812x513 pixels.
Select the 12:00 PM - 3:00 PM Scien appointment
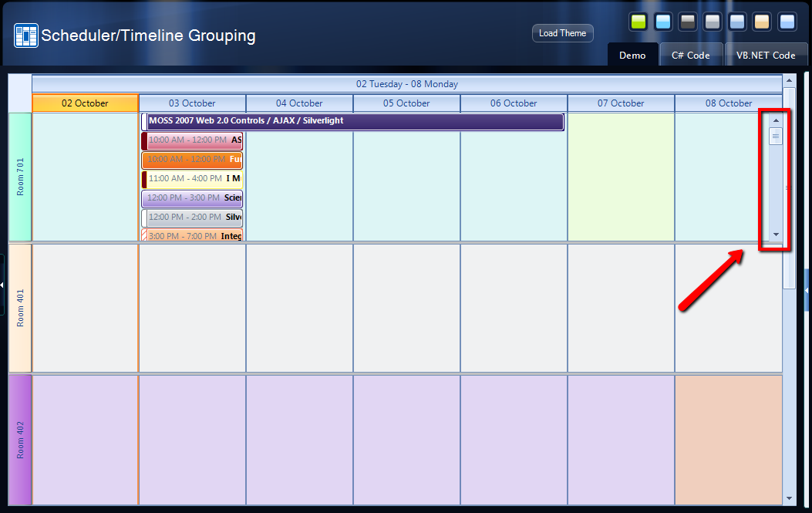pos(191,198)
